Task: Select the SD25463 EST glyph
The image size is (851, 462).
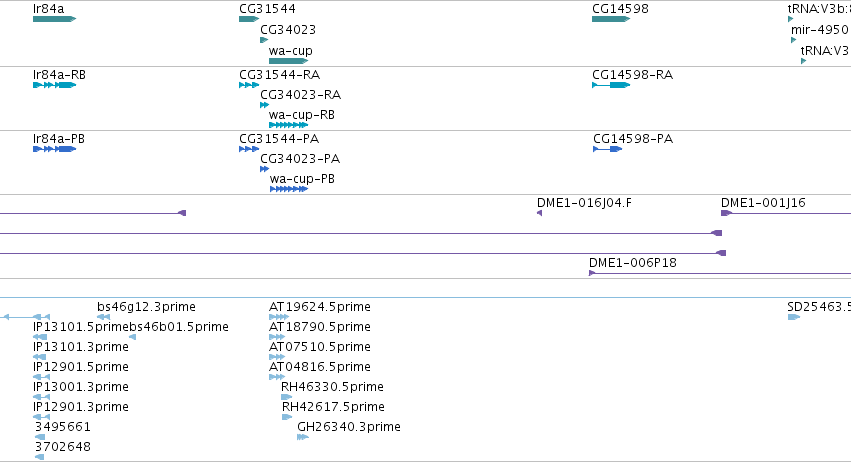Action: 794,317
